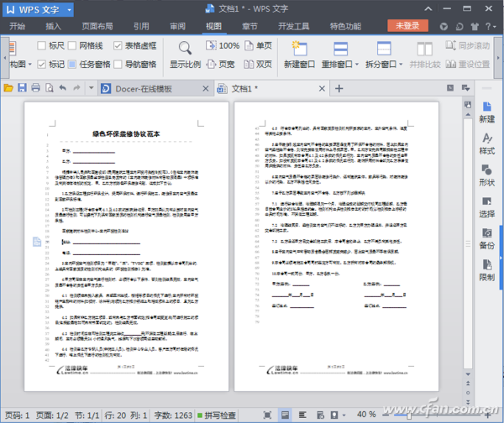The image size is (504, 423).
Task: Collapse the ribbon with the up chevron
Action: click(x=428, y=9)
